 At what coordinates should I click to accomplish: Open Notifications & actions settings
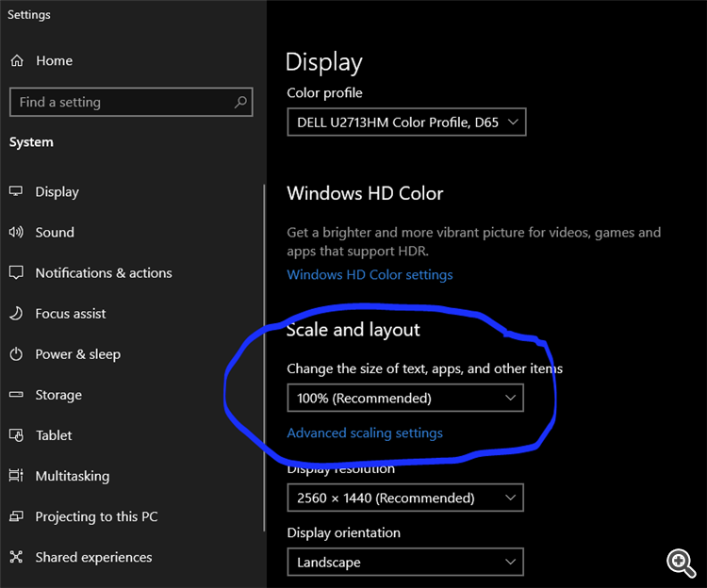coord(104,272)
